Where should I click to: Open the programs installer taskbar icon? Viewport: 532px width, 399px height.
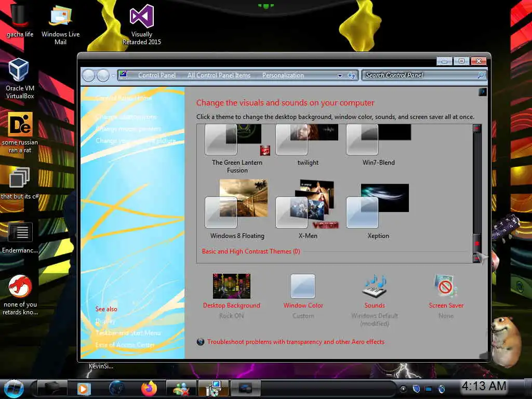(x=214, y=389)
